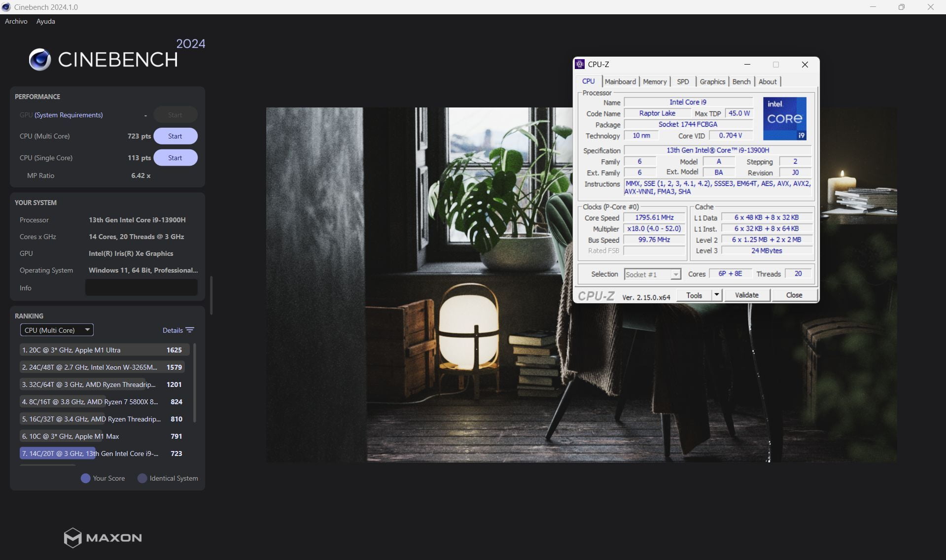
Task: Click the Socket 1744 FCBGA package field
Action: click(688, 124)
